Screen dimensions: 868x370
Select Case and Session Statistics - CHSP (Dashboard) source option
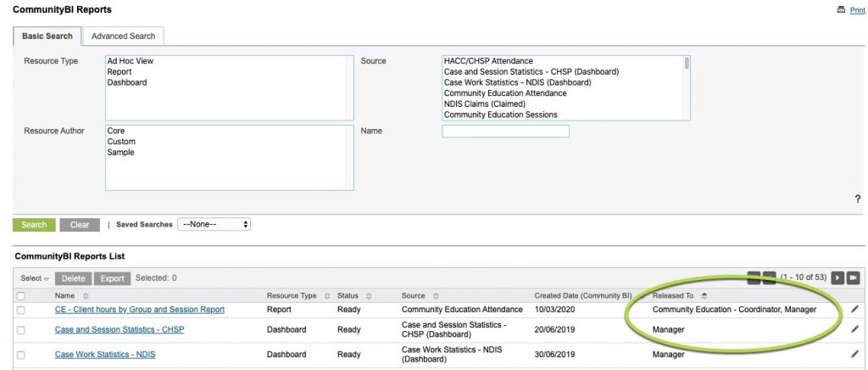click(x=531, y=72)
